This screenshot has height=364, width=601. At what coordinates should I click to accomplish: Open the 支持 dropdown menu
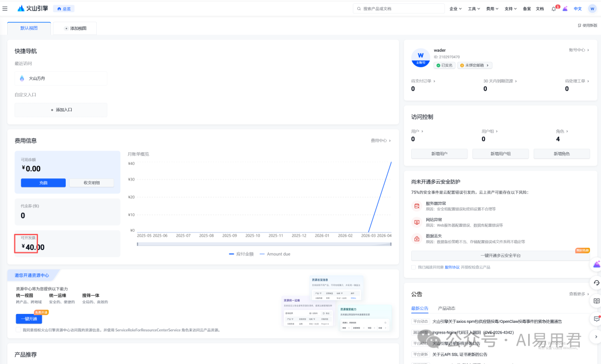508,8
